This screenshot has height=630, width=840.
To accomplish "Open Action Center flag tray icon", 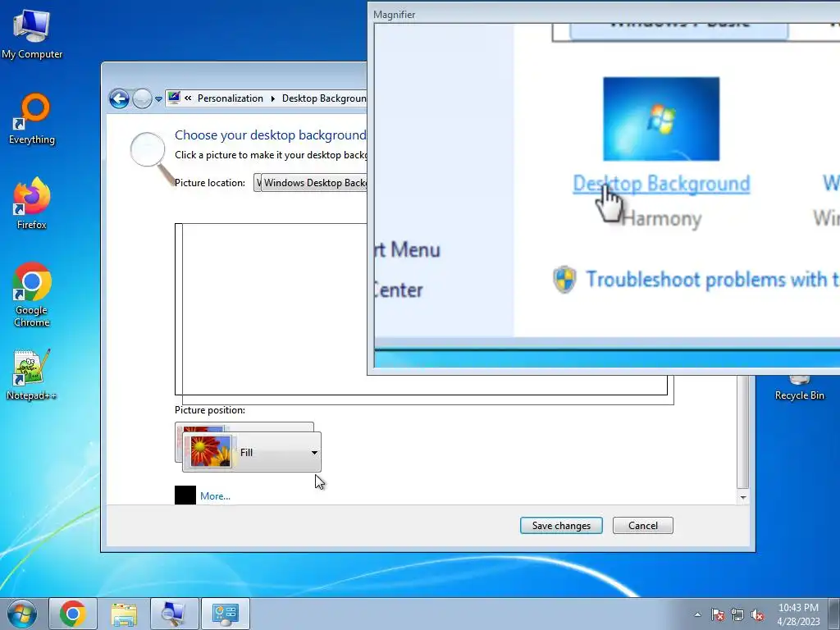I will (718, 614).
